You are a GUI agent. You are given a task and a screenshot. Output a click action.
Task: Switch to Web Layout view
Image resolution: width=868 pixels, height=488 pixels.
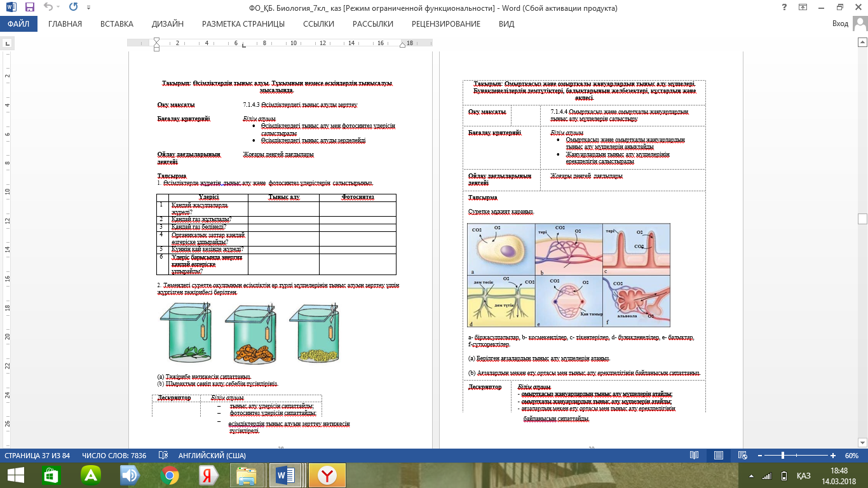tap(743, 456)
